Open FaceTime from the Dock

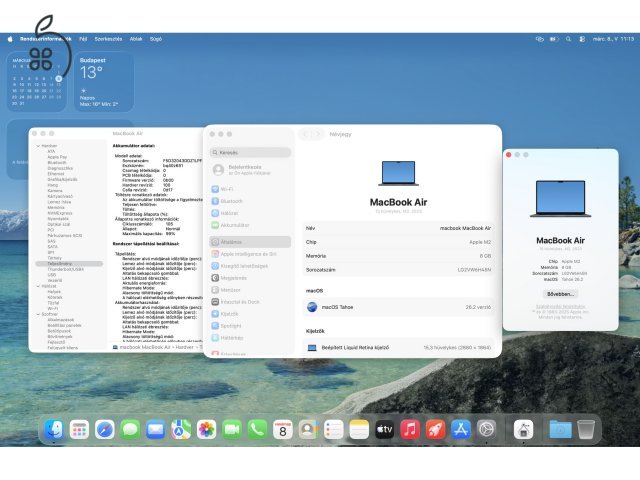[x=232, y=429]
